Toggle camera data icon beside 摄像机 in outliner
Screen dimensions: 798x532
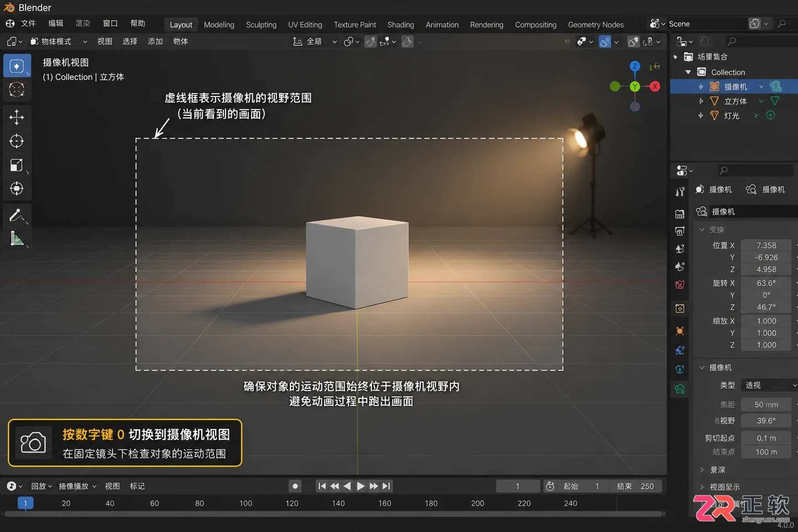(776, 86)
